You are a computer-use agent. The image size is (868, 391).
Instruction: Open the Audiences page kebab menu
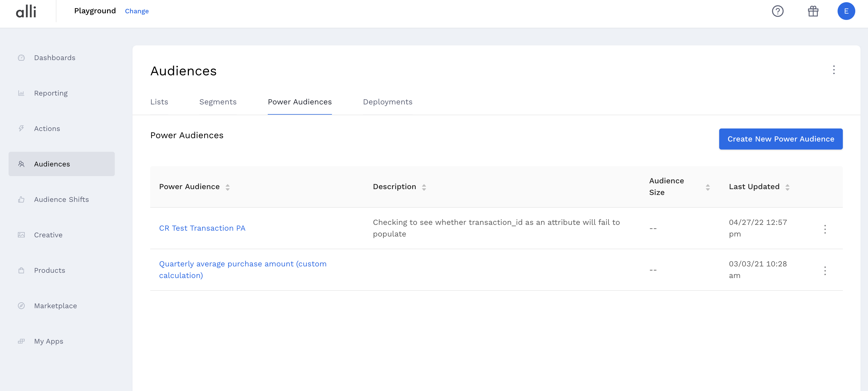click(x=834, y=70)
